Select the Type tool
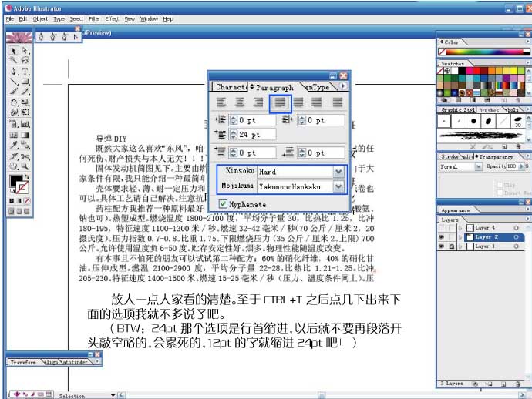This screenshot has height=399, width=532. (25, 71)
